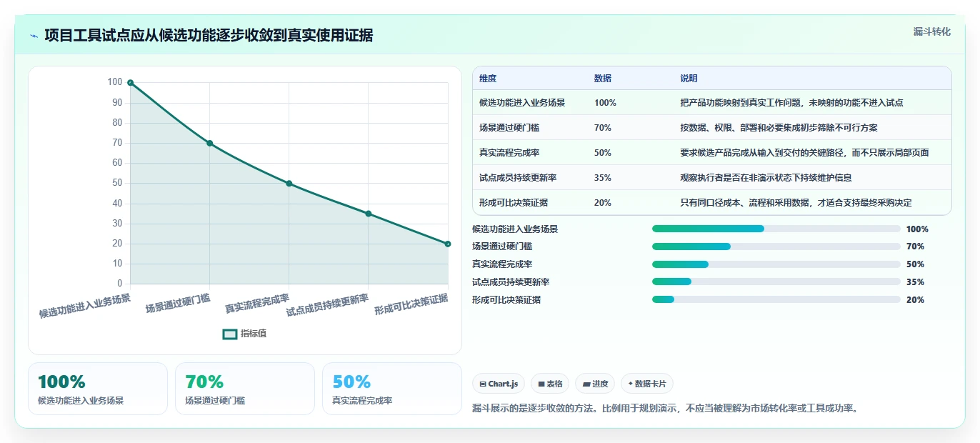This screenshot has height=443, width=980.
Task: Click the 35% label beside the progress bars
Action: click(x=915, y=282)
